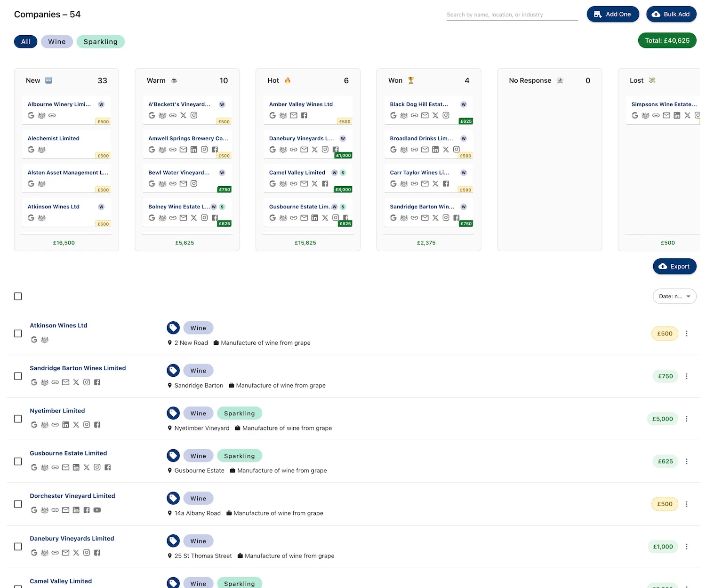The image size is (706, 588).
Task: Open X profile icon in Sandridge Barton Wines list row
Action: point(76,382)
